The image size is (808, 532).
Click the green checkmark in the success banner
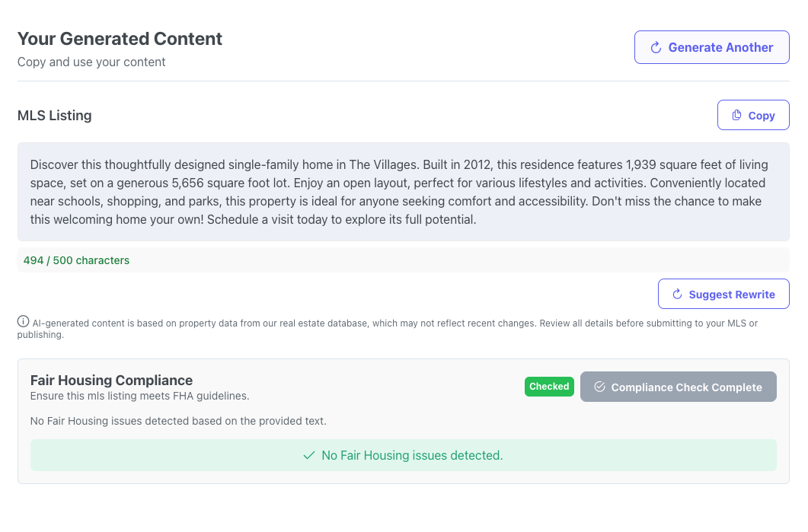coord(308,455)
